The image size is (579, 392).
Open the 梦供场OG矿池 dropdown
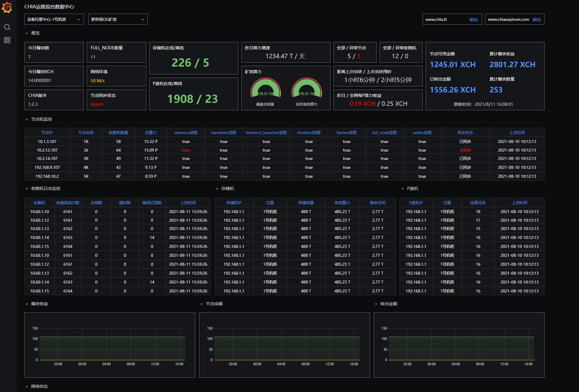(x=118, y=19)
